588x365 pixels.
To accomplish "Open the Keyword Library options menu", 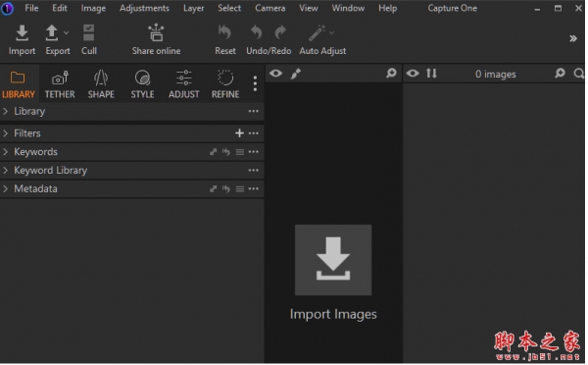I will (x=254, y=171).
